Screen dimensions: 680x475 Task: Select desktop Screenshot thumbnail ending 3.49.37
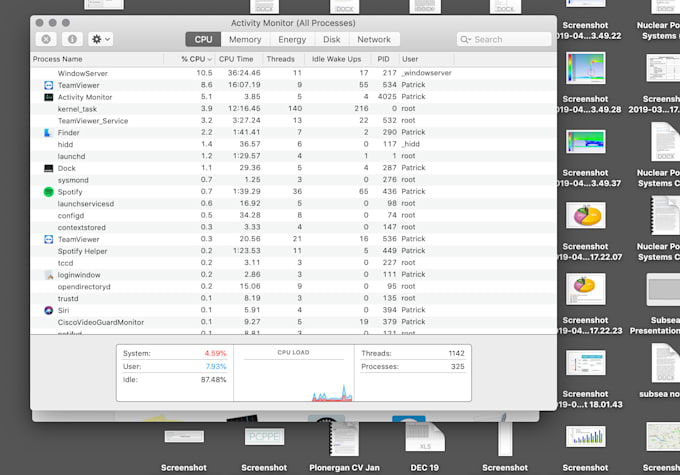(x=585, y=142)
